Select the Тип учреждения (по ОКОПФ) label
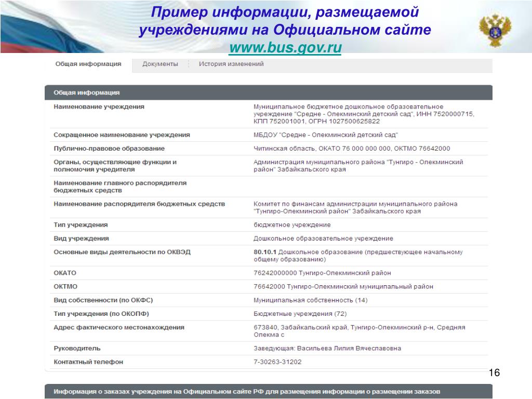The width and height of the screenshot is (532, 399). (101, 313)
